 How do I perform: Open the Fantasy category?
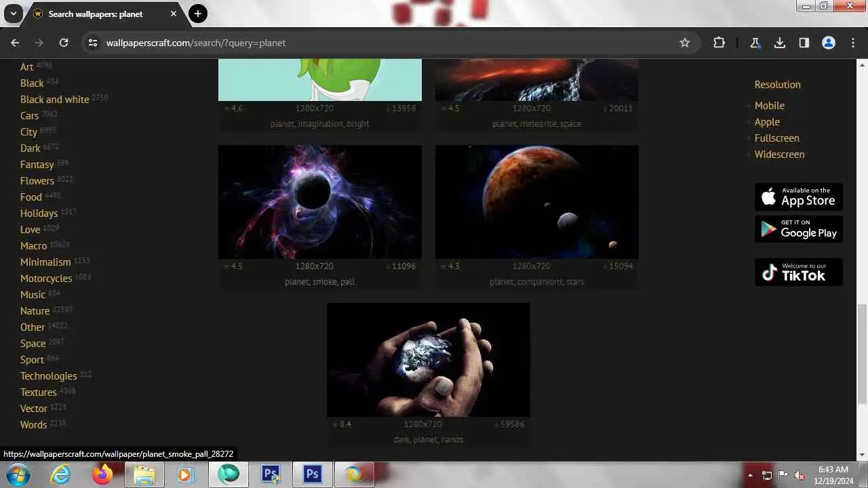37,164
